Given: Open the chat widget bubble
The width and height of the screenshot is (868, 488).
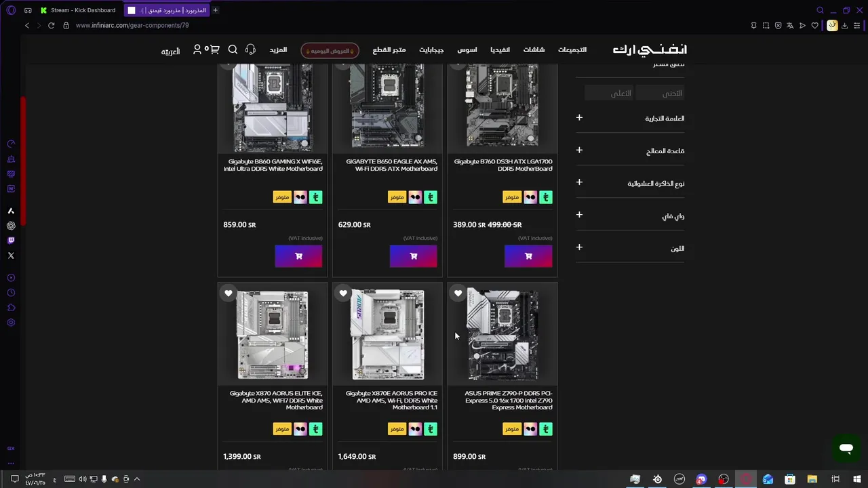Looking at the screenshot, I should 846,448.
